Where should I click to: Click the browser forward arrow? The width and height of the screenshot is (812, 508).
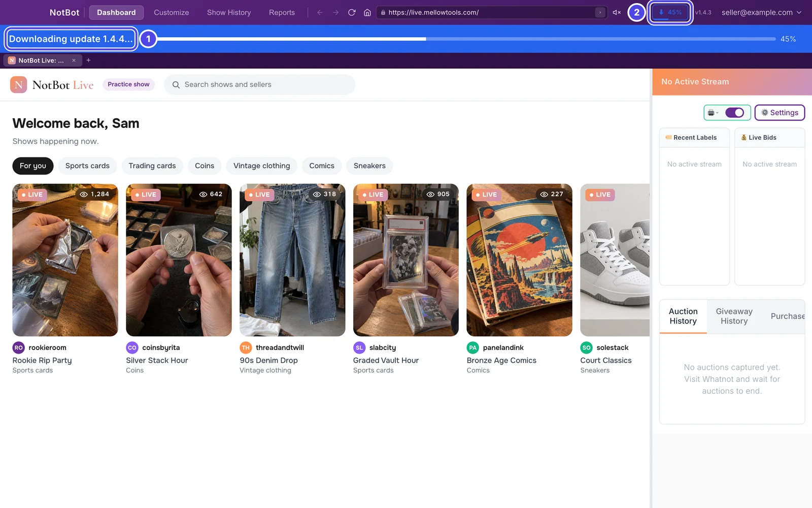[x=335, y=12]
